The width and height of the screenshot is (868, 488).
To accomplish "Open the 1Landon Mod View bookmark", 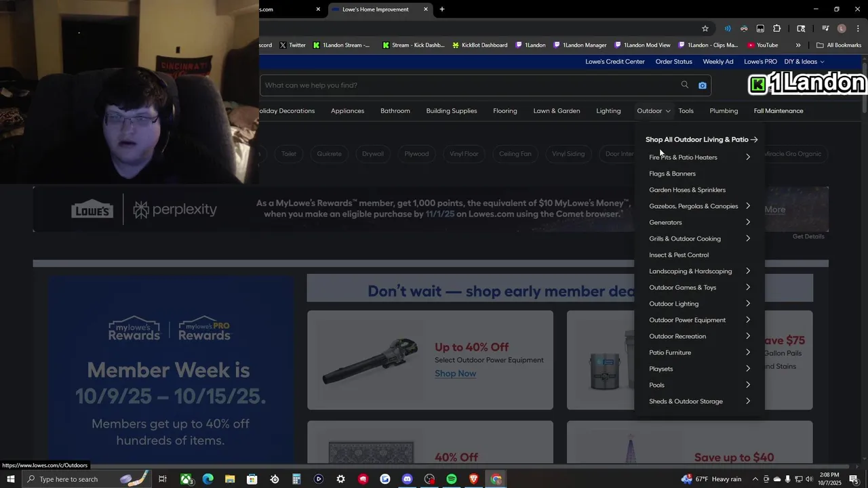I will coord(642,45).
